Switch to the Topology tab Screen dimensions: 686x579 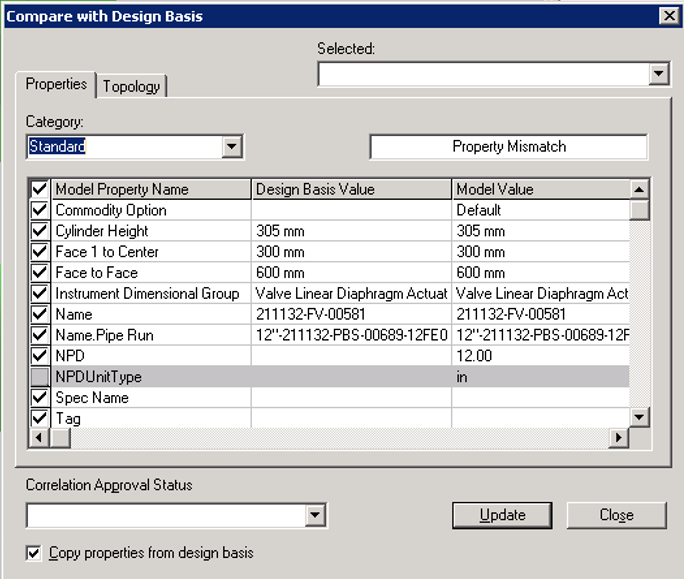(131, 86)
